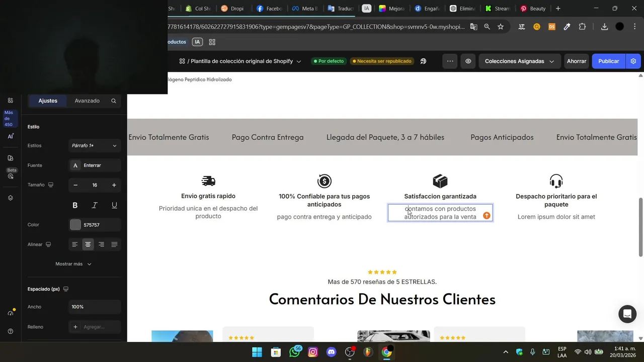Viewport: 644px width, 362px height.
Task: Select the package box icon
Action: coord(440,181)
